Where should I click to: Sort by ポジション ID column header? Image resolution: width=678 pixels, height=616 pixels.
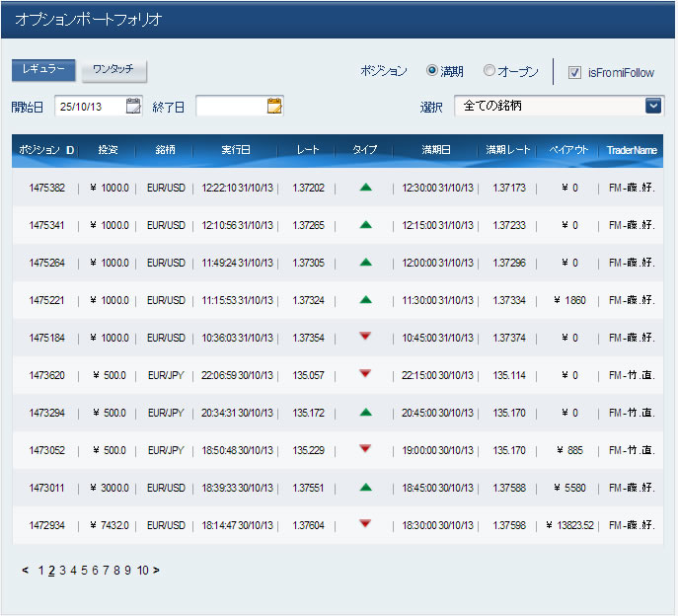pos(46,150)
